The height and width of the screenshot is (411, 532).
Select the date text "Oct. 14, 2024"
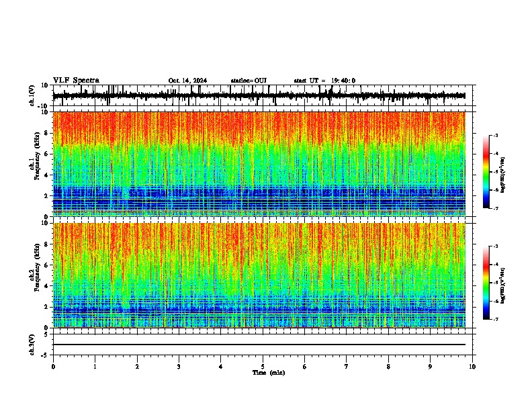[x=187, y=81]
